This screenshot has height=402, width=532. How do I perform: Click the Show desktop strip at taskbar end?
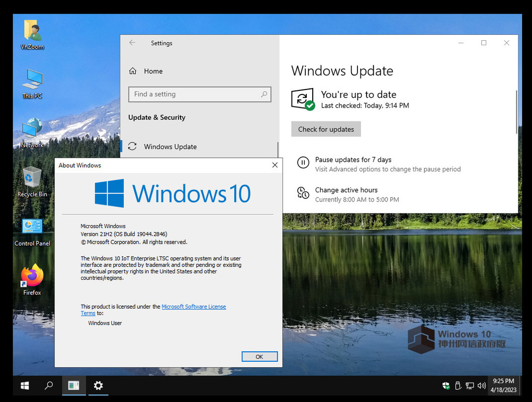click(x=520, y=385)
